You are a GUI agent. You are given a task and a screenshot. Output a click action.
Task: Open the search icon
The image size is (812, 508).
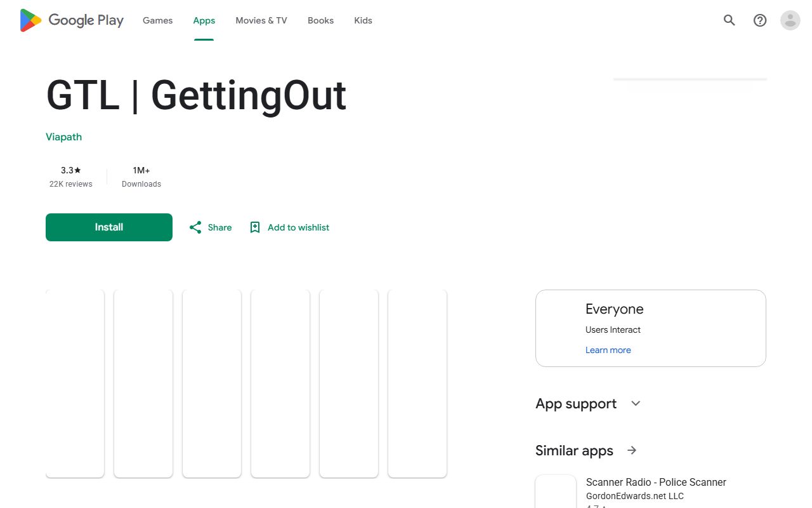click(x=730, y=20)
